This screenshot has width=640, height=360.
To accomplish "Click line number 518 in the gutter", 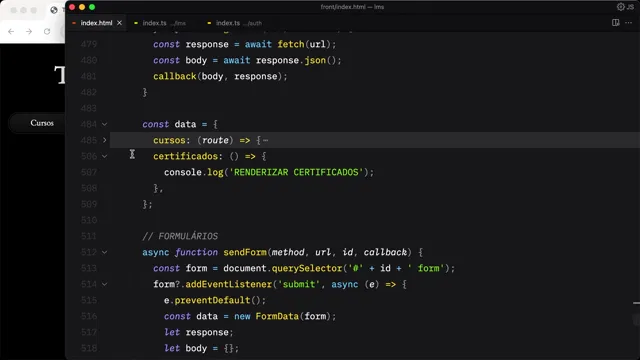I will click(x=89, y=348).
